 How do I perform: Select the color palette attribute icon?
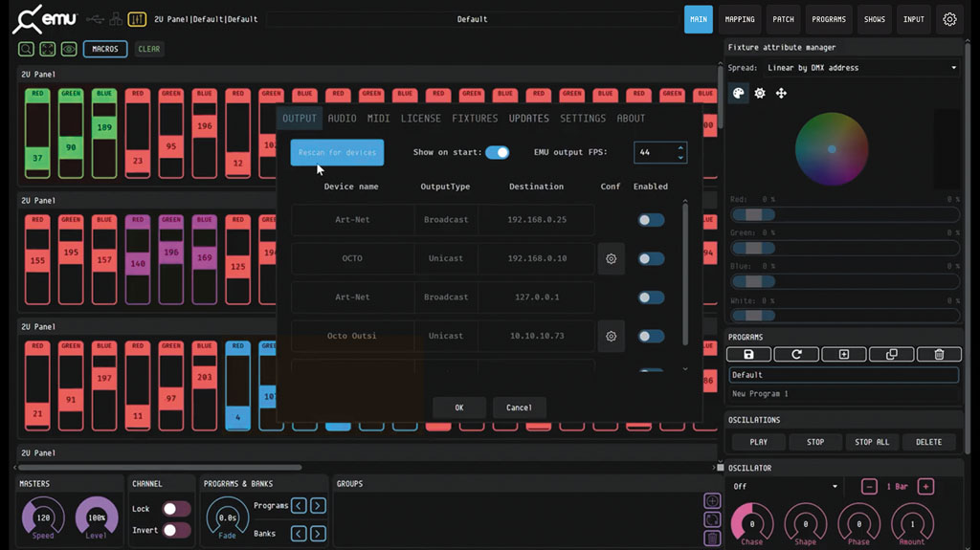pos(739,93)
